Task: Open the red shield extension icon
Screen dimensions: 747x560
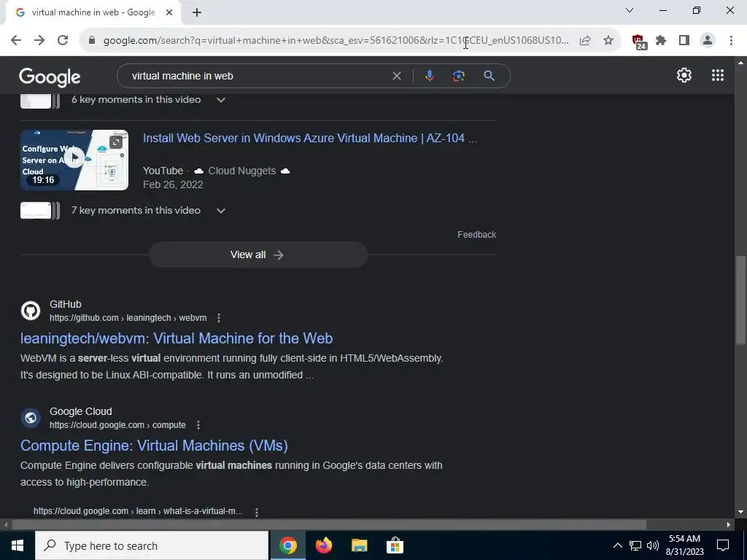Action: click(639, 42)
